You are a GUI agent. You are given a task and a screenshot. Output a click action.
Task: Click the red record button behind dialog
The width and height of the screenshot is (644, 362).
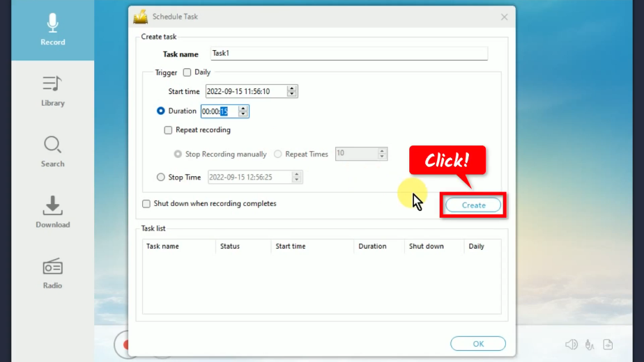point(123,345)
